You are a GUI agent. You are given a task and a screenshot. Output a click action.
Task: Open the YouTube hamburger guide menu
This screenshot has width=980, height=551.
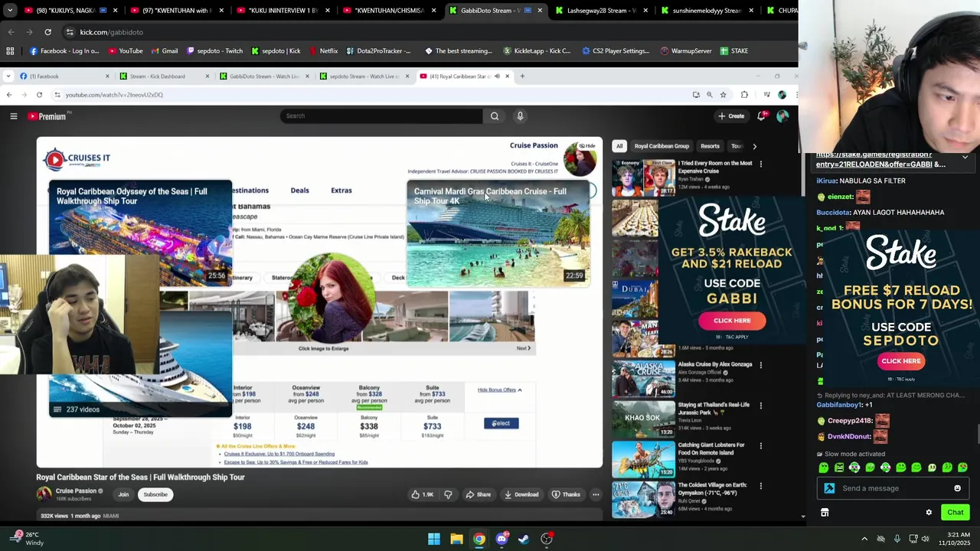(x=13, y=116)
